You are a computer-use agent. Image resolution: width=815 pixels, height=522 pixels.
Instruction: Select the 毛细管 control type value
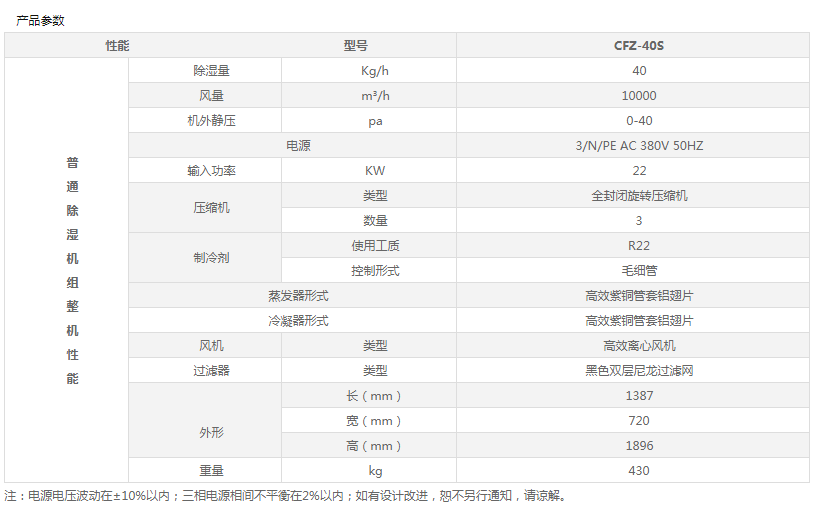639,271
